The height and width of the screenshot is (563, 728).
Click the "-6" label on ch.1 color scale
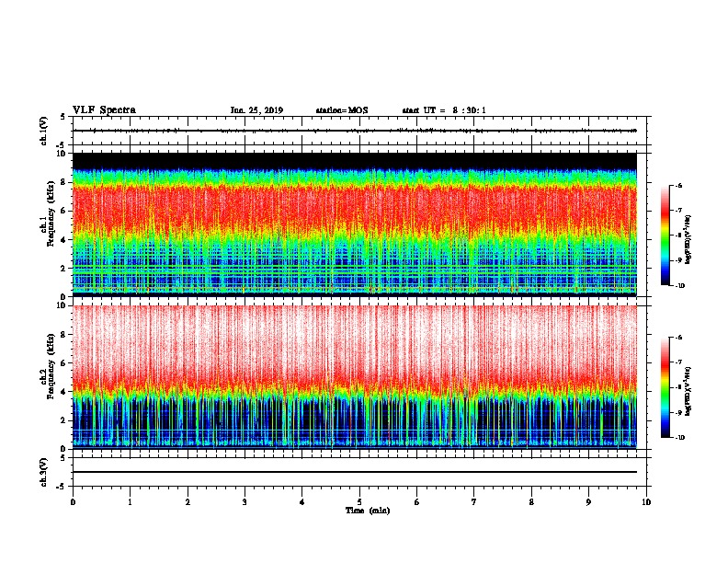coord(678,186)
